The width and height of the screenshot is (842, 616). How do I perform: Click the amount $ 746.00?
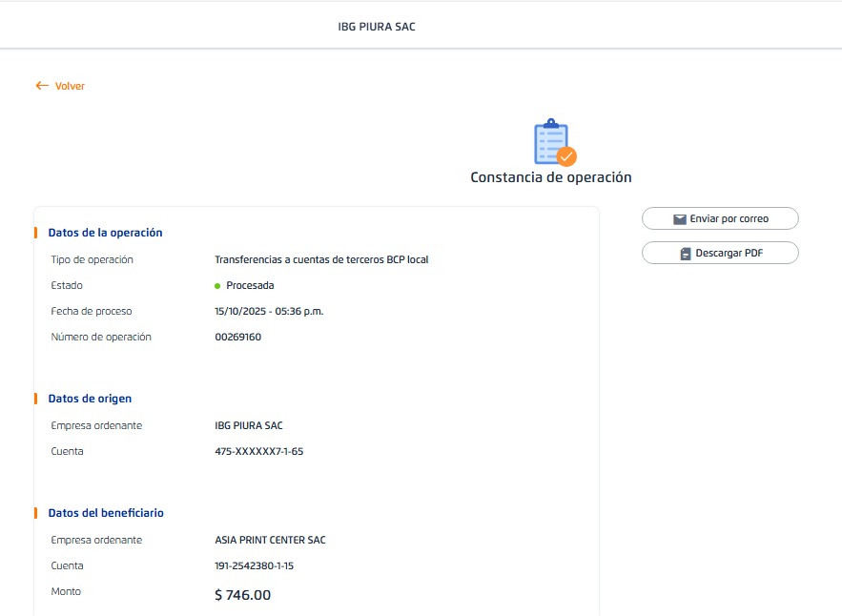[243, 595]
